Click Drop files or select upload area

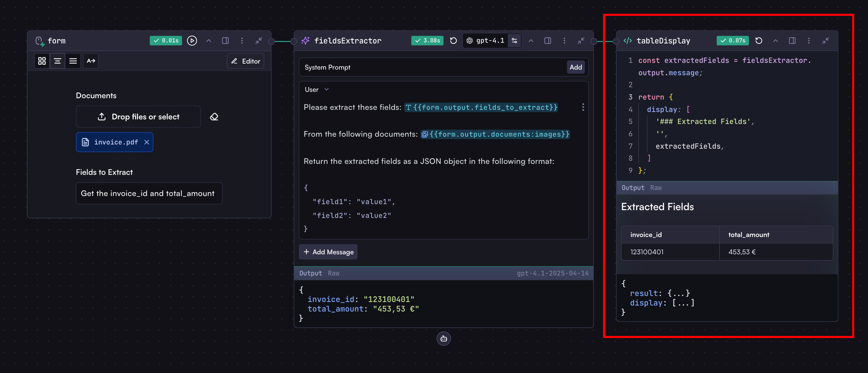[x=138, y=117]
